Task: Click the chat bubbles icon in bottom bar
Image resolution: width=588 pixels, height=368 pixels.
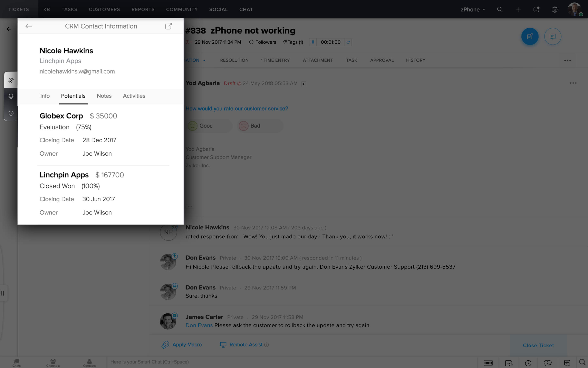Action: (547, 363)
